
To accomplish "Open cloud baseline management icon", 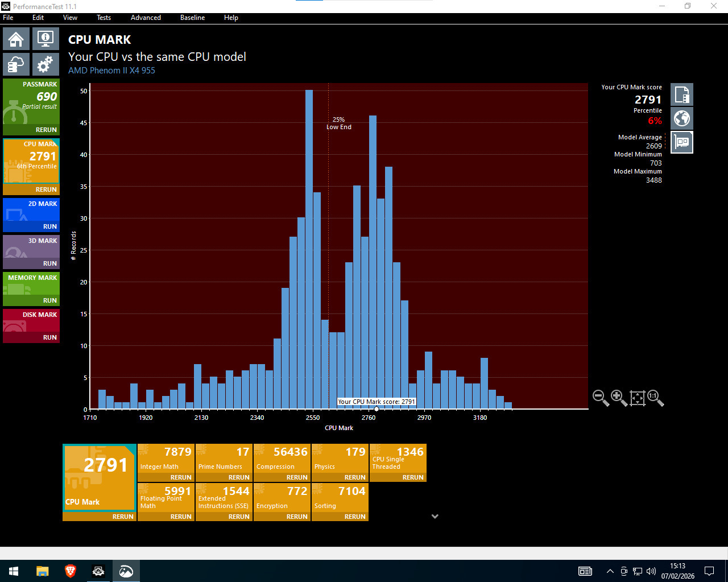I will (x=16, y=64).
